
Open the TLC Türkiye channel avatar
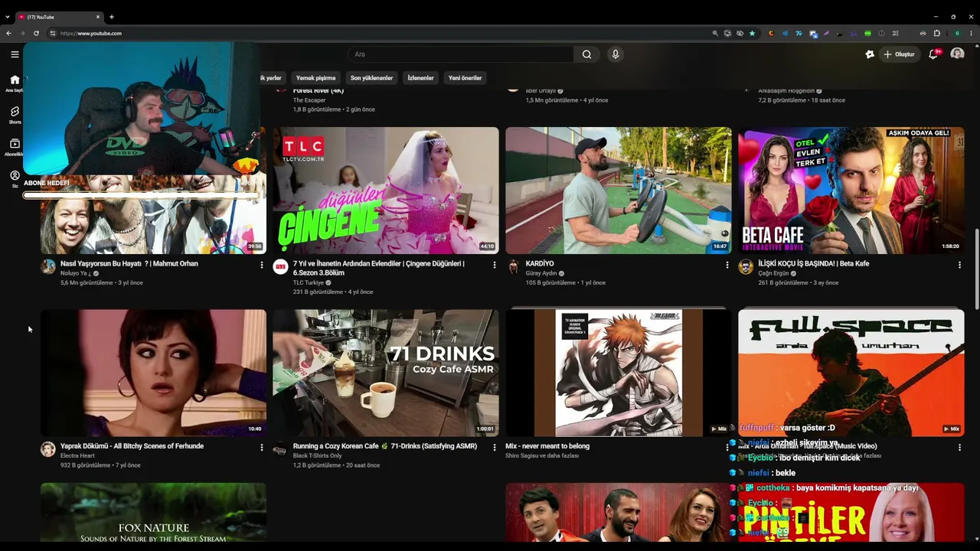click(x=281, y=266)
